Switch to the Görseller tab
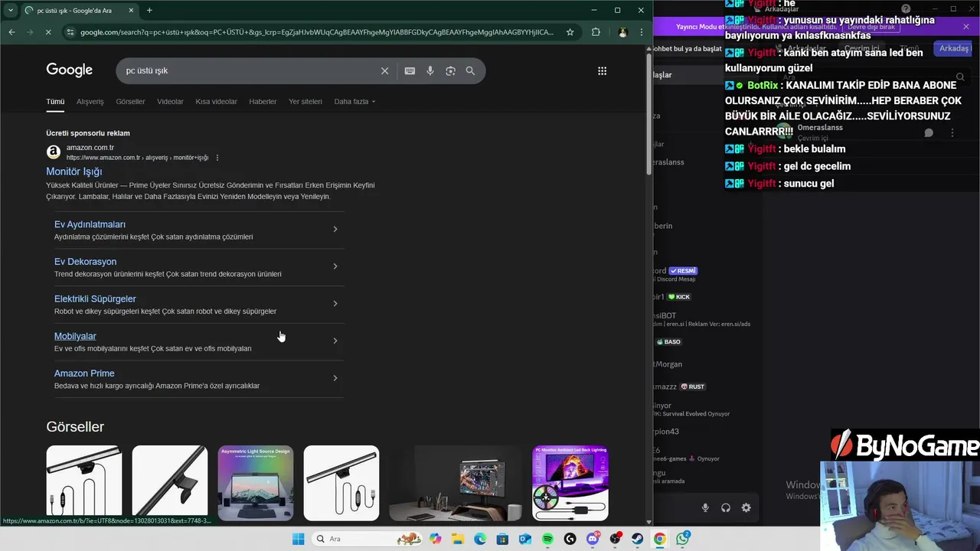The height and width of the screenshot is (551, 980). [x=130, y=101]
